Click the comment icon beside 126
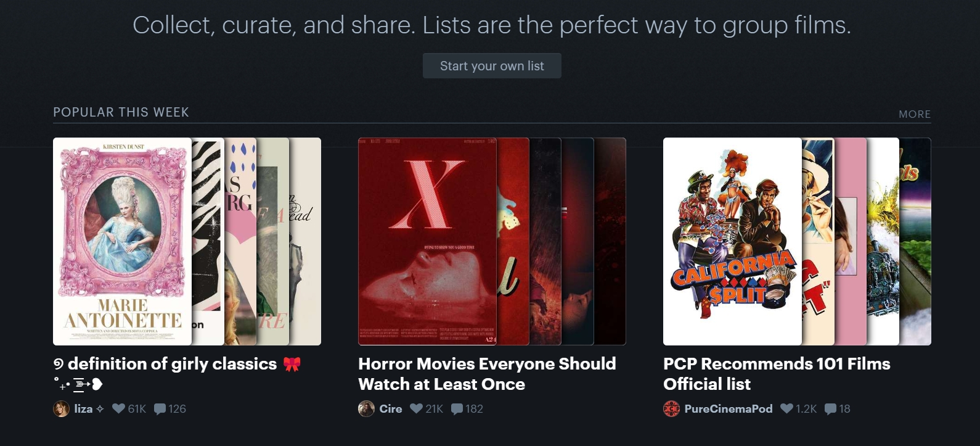 (160, 409)
